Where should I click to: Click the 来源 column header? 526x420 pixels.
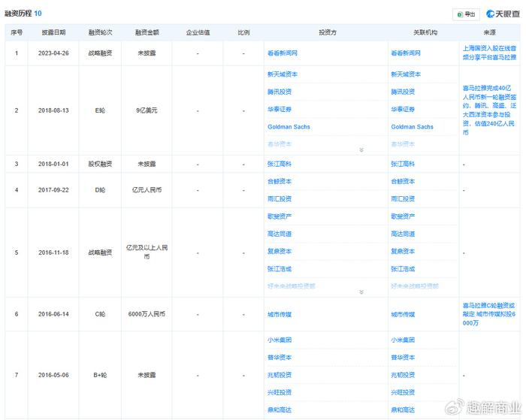point(489,32)
